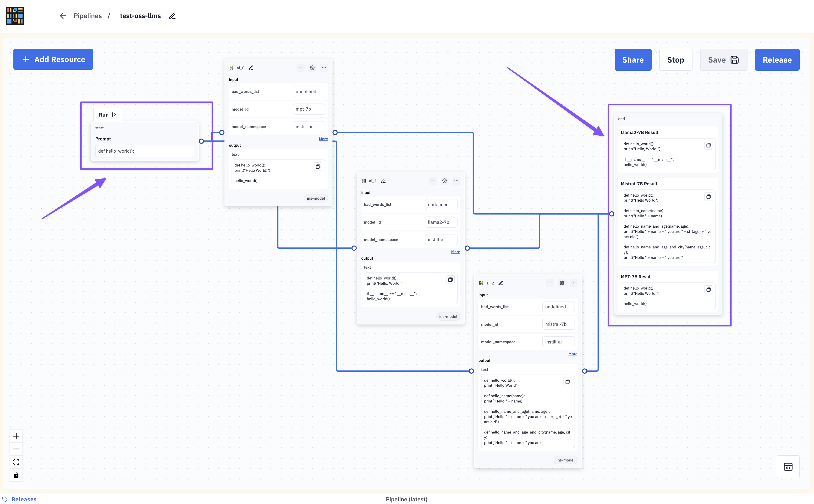This screenshot has height=504, width=814.
Task: Open the Releases tab at bottom
Action: tap(24, 499)
